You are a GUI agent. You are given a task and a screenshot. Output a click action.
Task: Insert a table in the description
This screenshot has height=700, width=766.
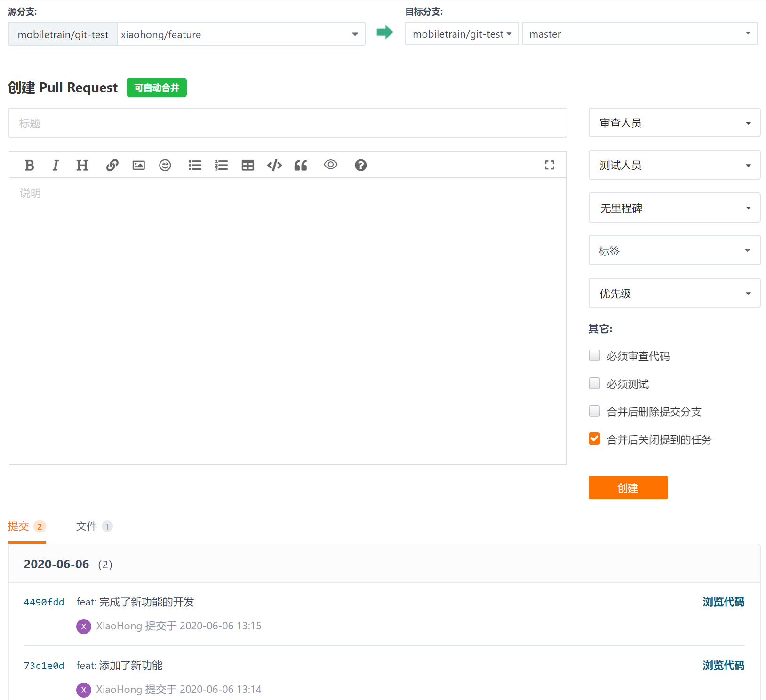[x=247, y=165]
